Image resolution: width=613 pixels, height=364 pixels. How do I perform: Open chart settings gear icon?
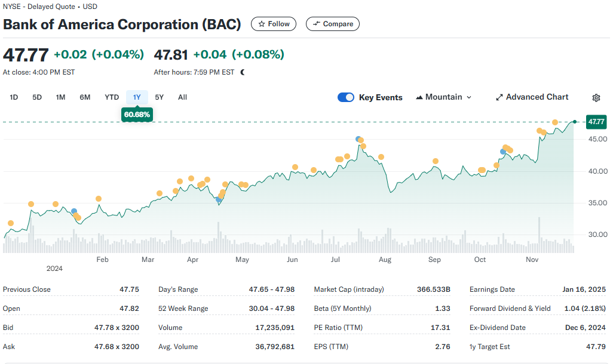click(x=596, y=98)
